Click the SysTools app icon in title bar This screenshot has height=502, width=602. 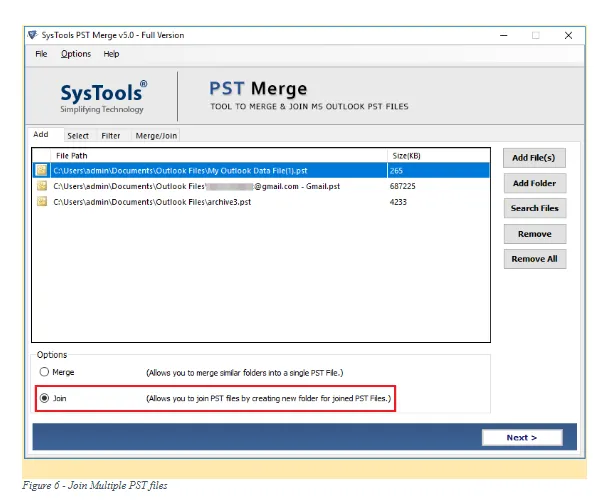coord(33,35)
